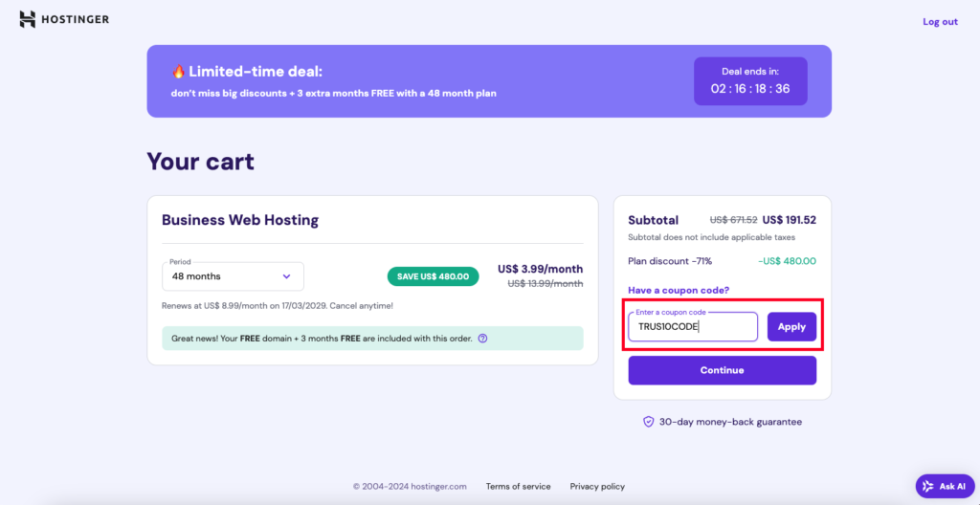
Task: Click the Hostinger logo icon
Action: 27,19
